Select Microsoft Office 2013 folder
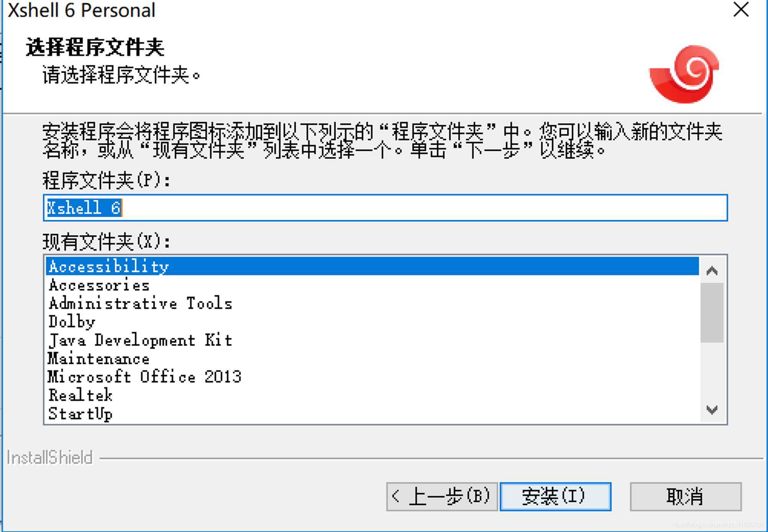768x532 pixels. point(372,377)
